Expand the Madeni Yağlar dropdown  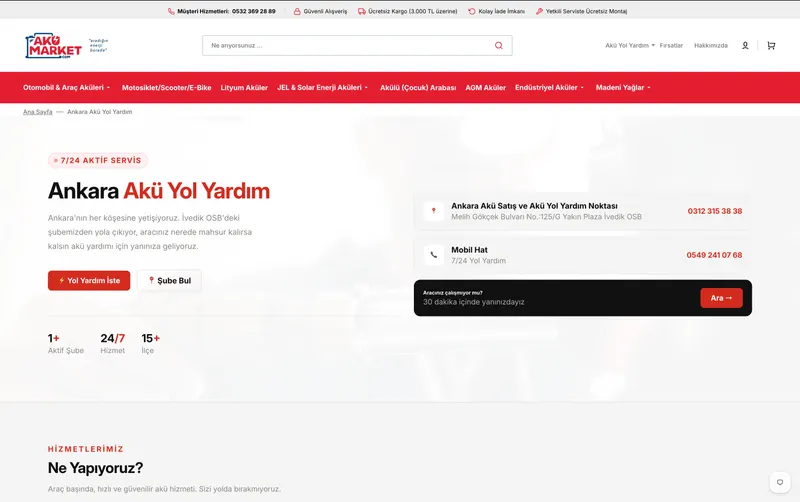(623, 87)
